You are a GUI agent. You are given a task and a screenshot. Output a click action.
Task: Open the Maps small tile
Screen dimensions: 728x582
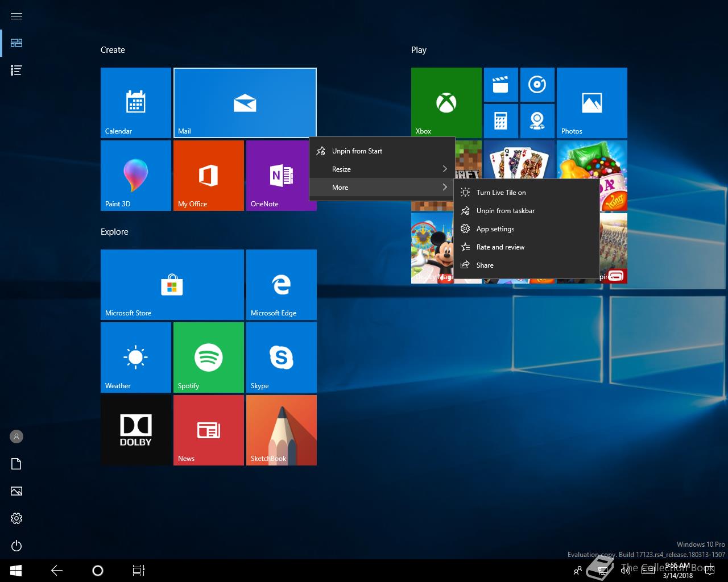click(x=537, y=121)
